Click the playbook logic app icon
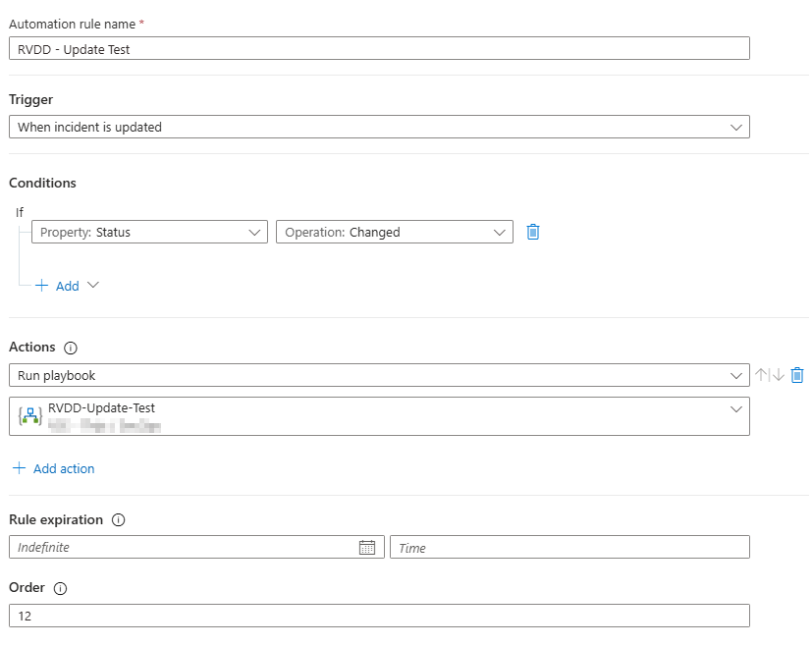This screenshot has height=646, width=812. click(30, 415)
